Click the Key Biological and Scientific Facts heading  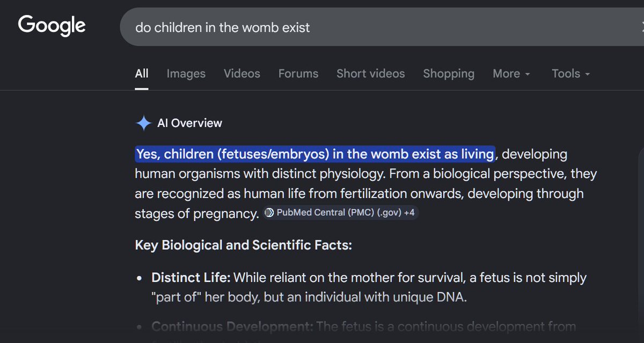point(243,245)
